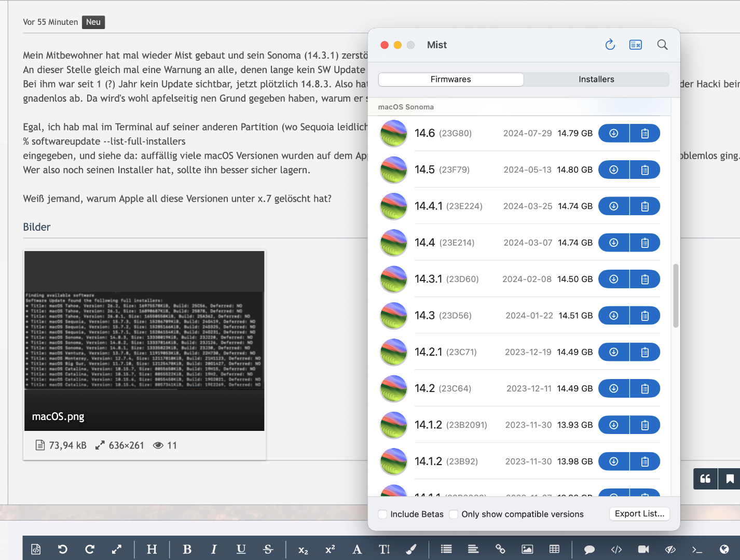Download the 14.2.1 (23C71) firmware
Screen dimensions: 740x560
614,352
